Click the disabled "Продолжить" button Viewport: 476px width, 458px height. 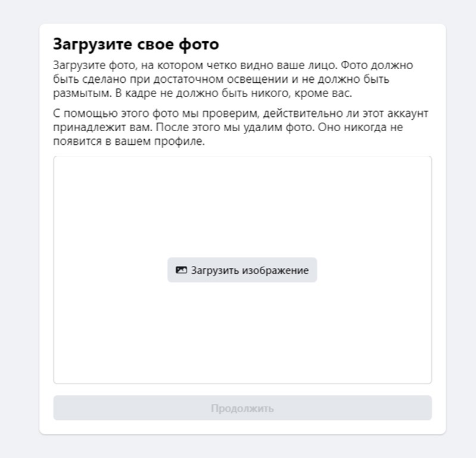242,408
